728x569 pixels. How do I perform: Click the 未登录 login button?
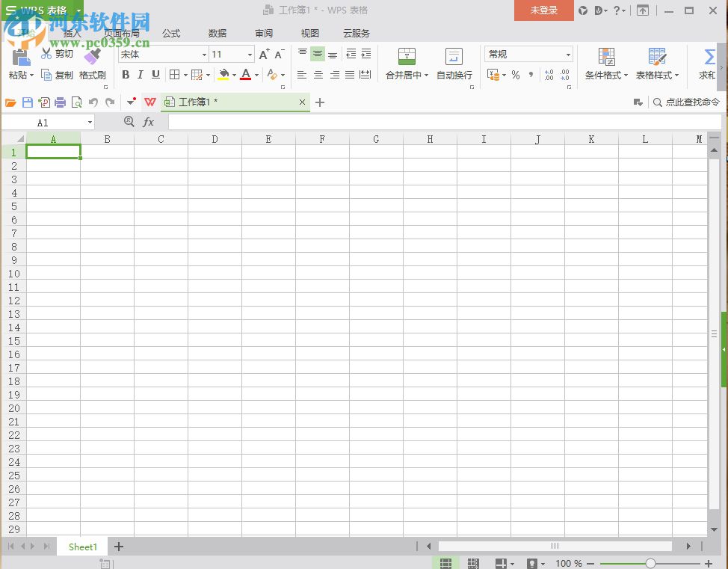pyautogui.click(x=543, y=10)
